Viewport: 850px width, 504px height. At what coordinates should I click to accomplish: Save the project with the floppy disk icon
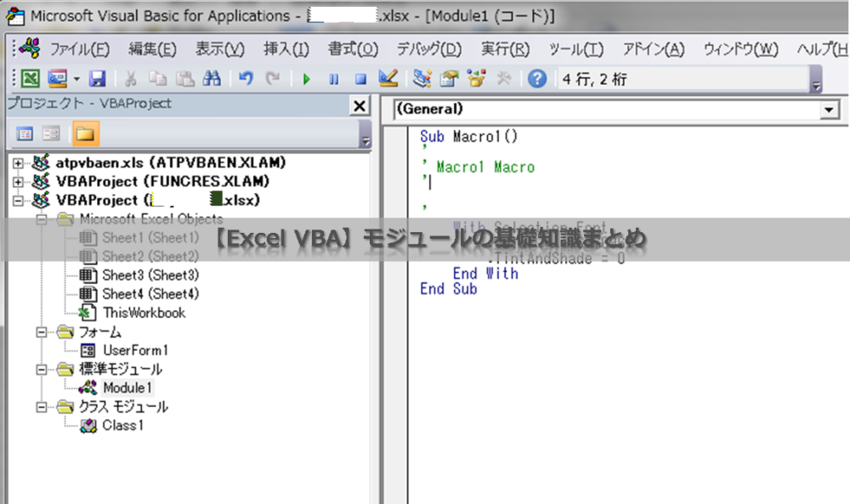[98, 79]
